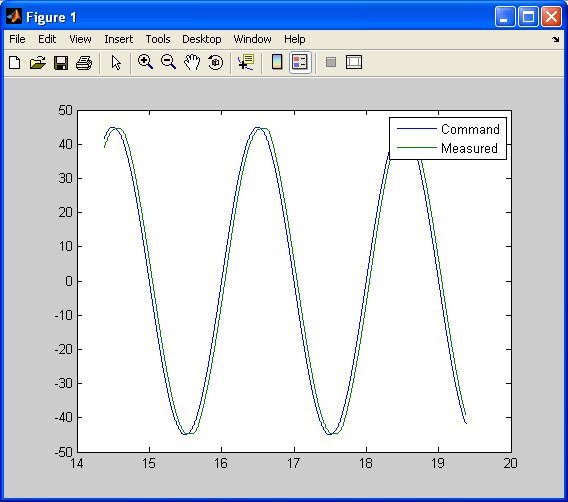Image resolution: width=568 pixels, height=502 pixels.
Task: Toggle the Insert Legend toolbar button
Action: click(300, 62)
